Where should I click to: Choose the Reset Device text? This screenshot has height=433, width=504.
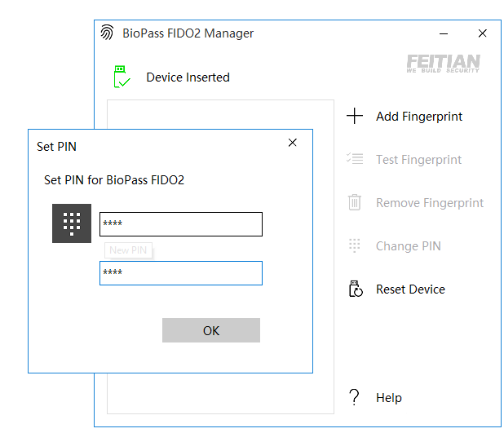410,289
